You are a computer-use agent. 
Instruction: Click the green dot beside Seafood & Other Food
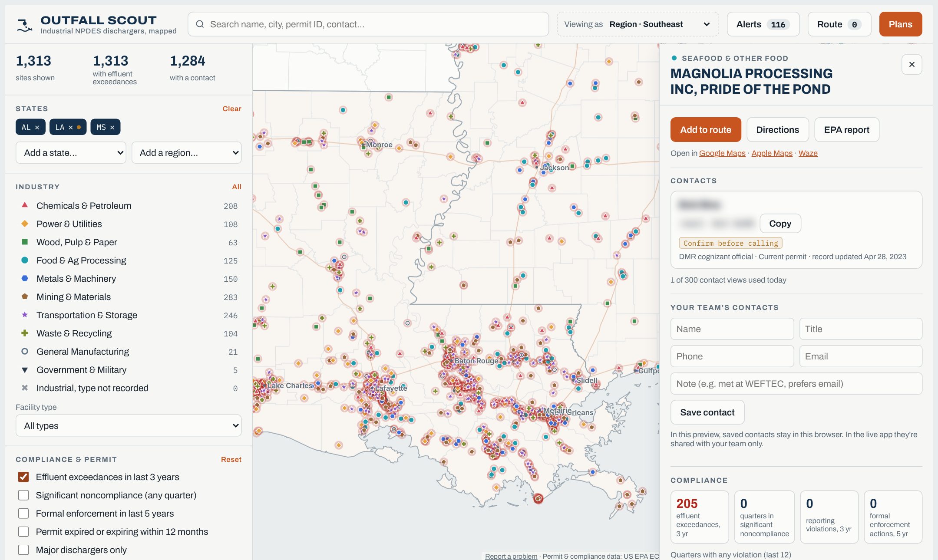pos(674,58)
